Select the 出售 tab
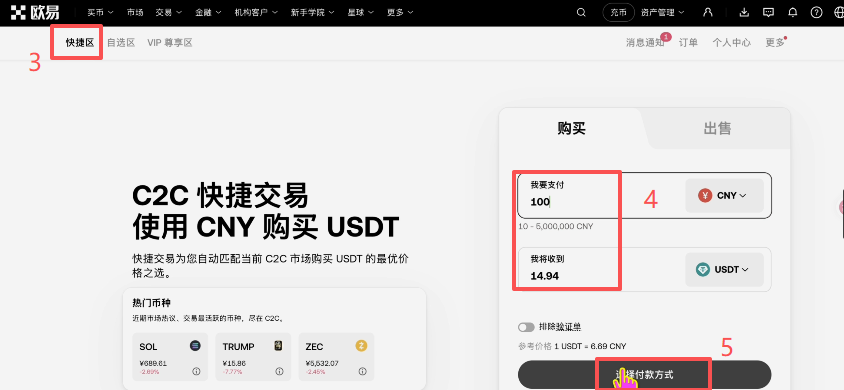Viewport: 844px width, 390px height. (717, 129)
